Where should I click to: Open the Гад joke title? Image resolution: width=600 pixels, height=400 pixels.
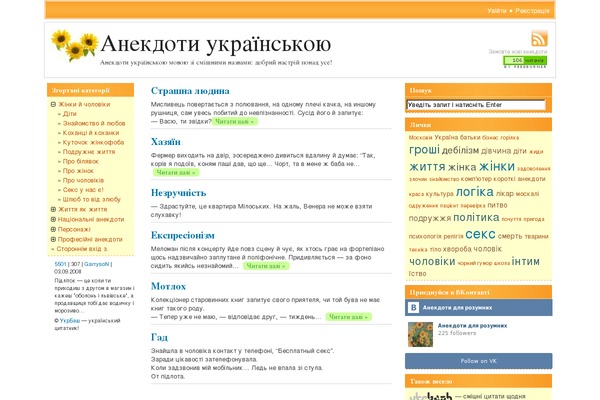click(x=159, y=337)
